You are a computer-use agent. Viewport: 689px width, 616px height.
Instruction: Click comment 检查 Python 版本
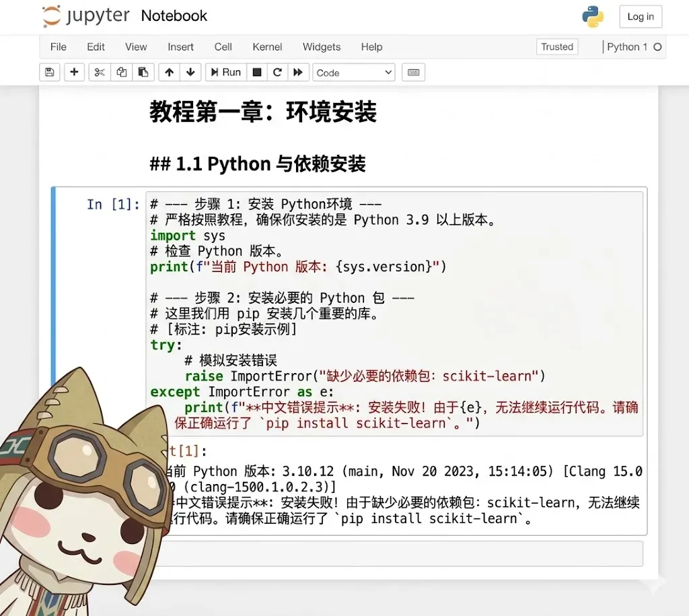click(216, 251)
